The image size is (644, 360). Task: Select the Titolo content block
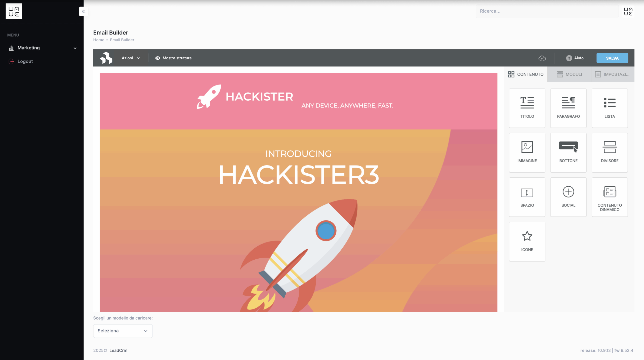(527, 108)
